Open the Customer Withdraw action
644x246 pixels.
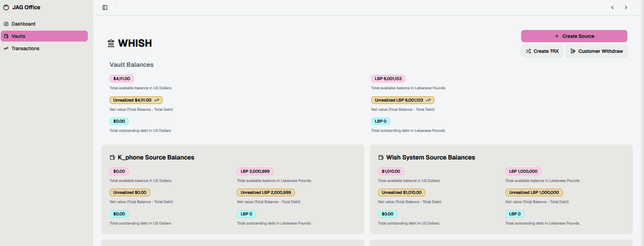pos(596,51)
